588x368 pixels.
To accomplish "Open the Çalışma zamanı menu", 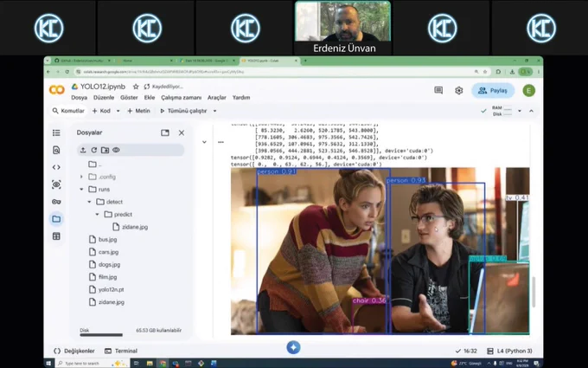I will coord(181,97).
